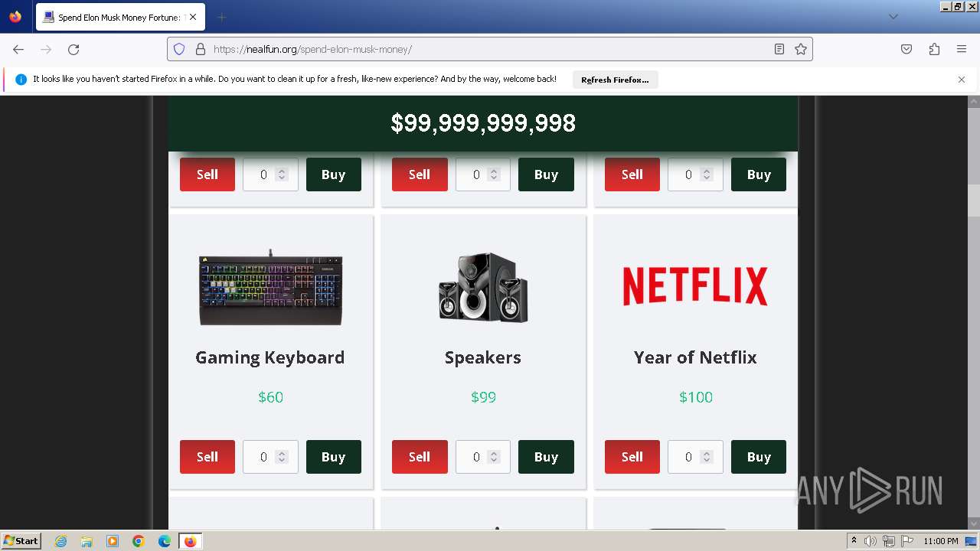The width and height of the screenshot is (980, 551).
Task: Open a new tab with plus icon
Action: 221,17
